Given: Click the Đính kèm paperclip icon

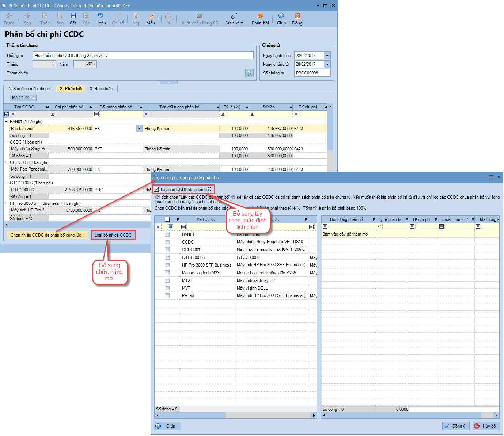Looking at the screenshot, I should pyautogui.click(x=234, y=16).
